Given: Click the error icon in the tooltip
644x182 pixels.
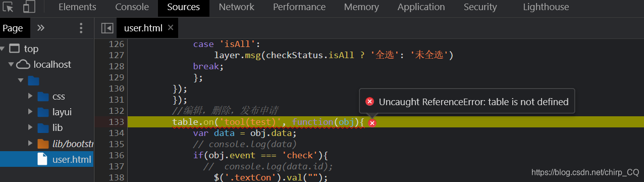Looking at the screenshot, I should click(x=369, y=102).
